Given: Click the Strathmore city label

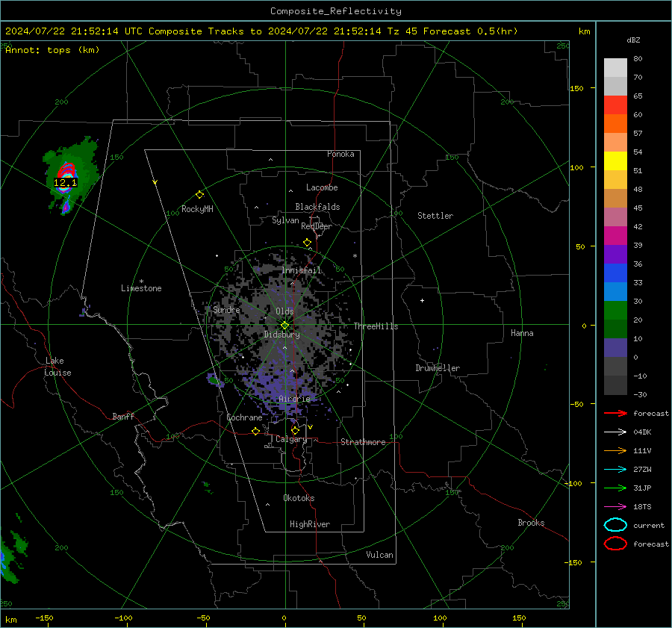Looking at the screenshot, I should click(x=363, y=442).
